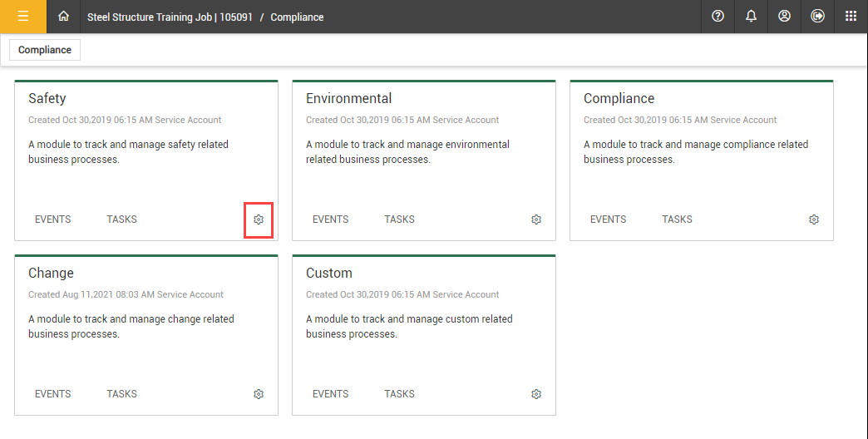
Task: Open Compliance module settings gear
Action: point(814,219)
